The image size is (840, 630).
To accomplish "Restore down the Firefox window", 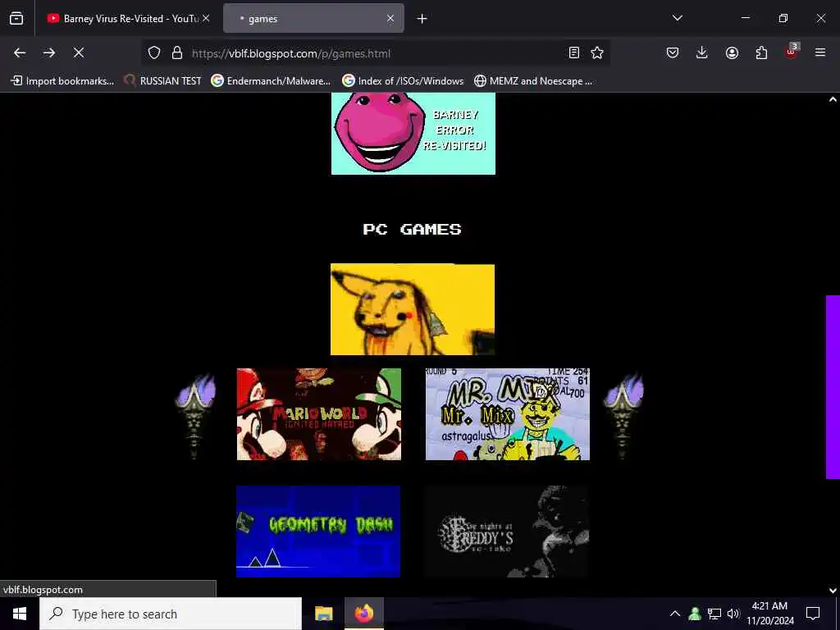I will click(x=783, y=18).
